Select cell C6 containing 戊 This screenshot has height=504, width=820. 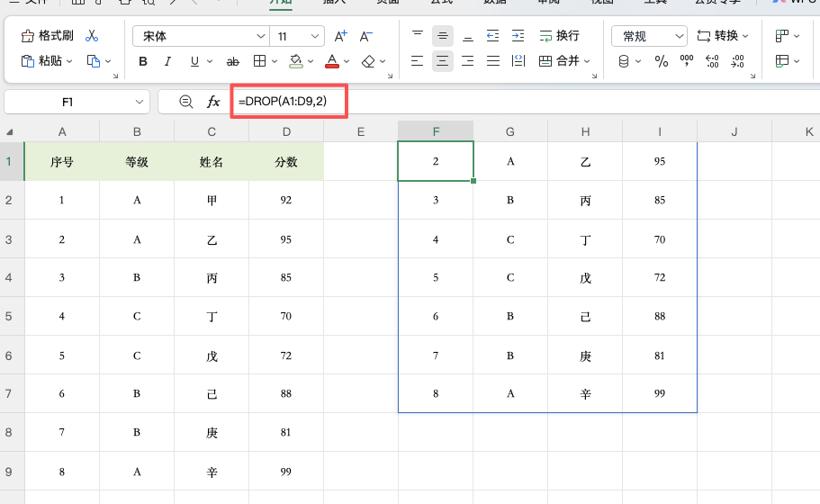click(x=212, y=355)
